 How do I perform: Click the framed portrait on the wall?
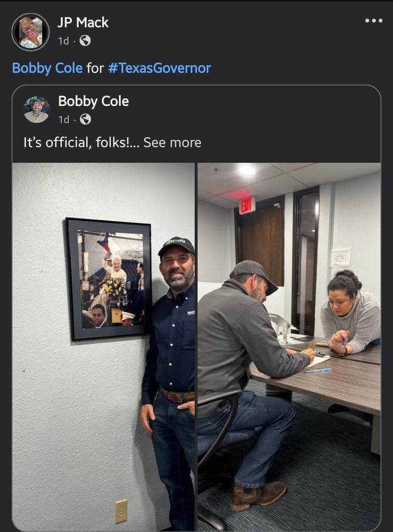pyautogui.click(x=108, y=278)
